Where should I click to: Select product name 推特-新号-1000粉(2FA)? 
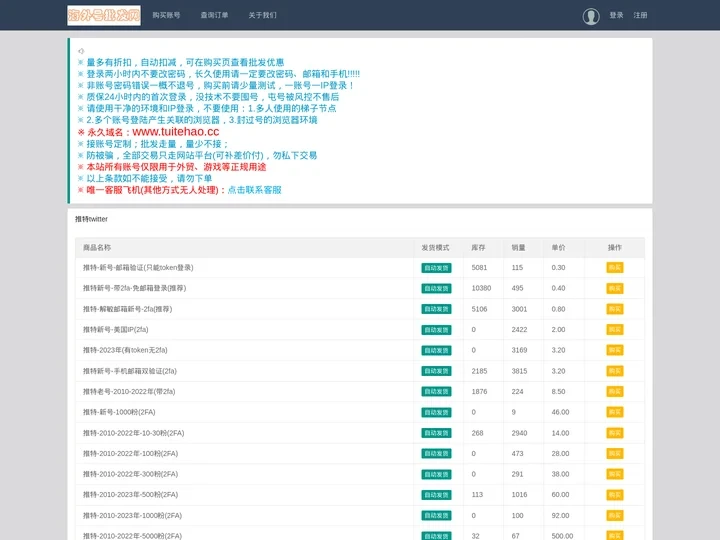coord(119,412)
